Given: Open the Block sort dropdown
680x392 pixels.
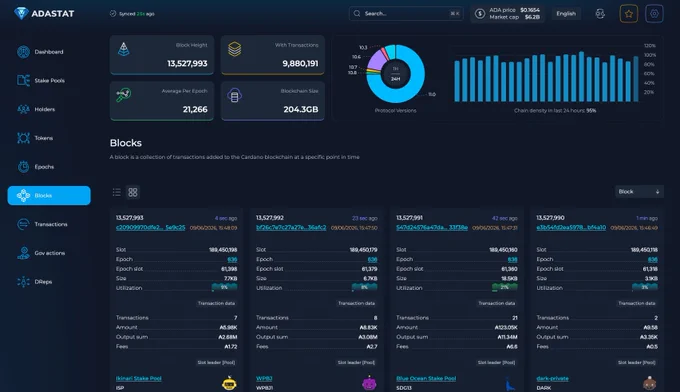Looking at the screenshot, I should [x=639, y=192].
